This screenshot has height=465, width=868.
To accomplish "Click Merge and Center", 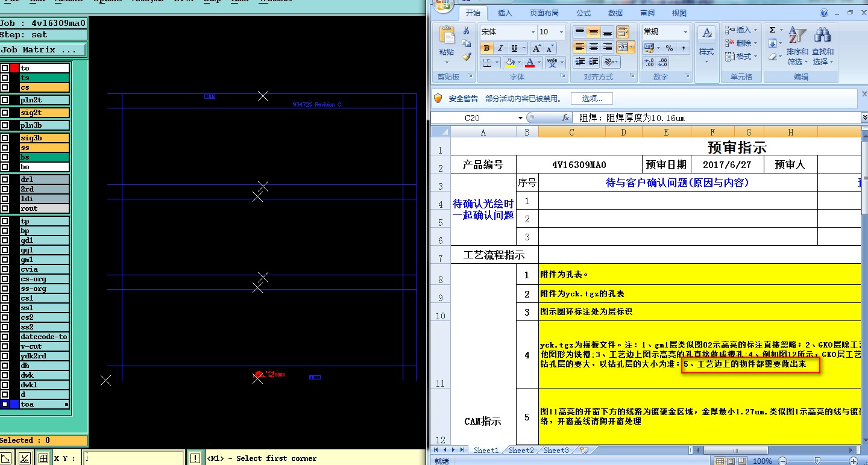I will [623, 47].
